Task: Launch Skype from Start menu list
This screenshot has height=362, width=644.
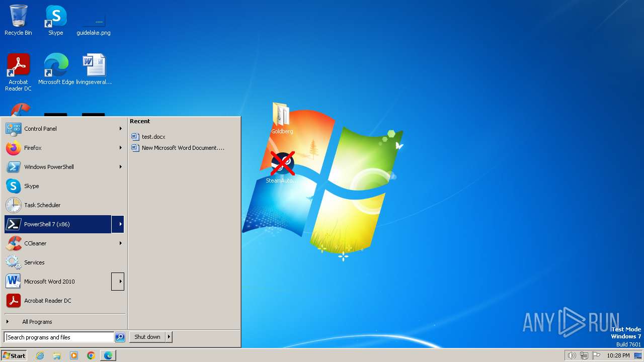Action: 64,186
